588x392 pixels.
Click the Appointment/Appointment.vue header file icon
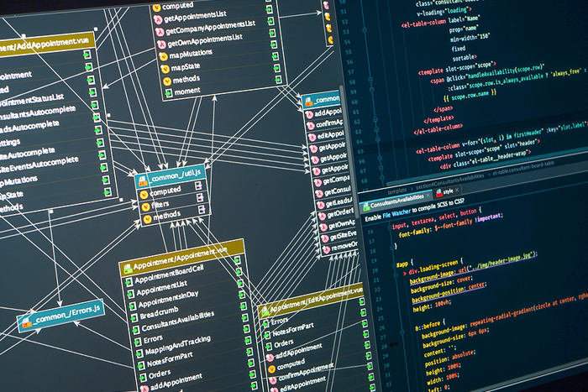coord(128,269)
